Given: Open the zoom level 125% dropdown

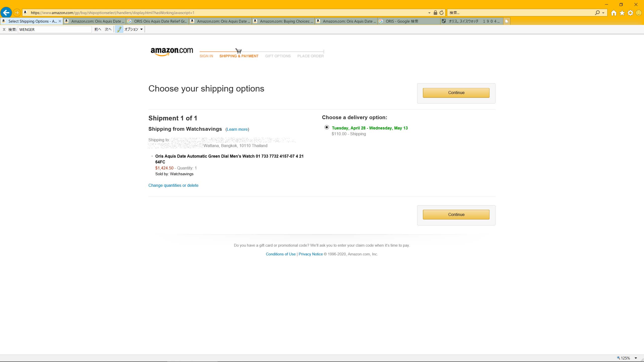Looking at the screenshot, I should coord(636,358).
